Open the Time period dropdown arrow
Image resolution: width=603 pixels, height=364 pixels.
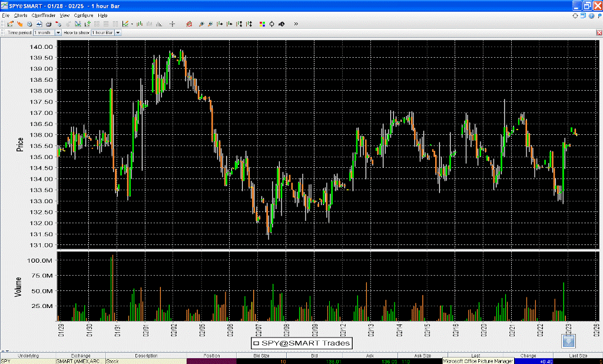coord(58,33)
